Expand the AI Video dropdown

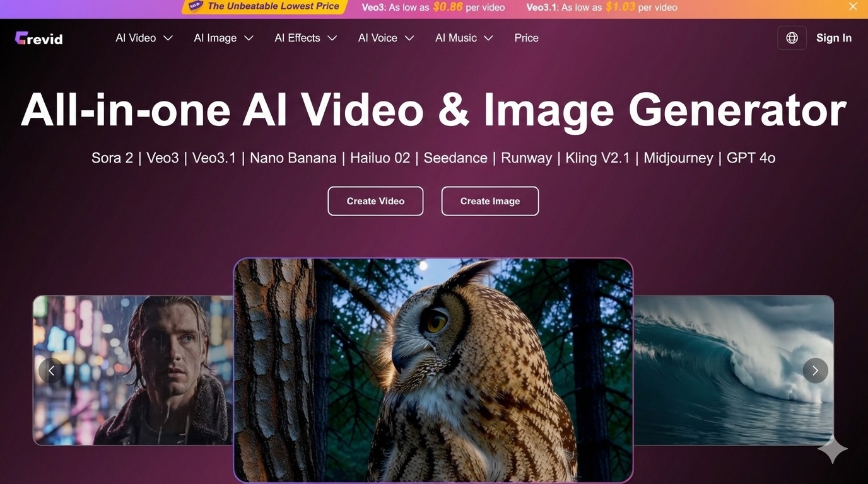pyautogui.click(x=143, y=38)
